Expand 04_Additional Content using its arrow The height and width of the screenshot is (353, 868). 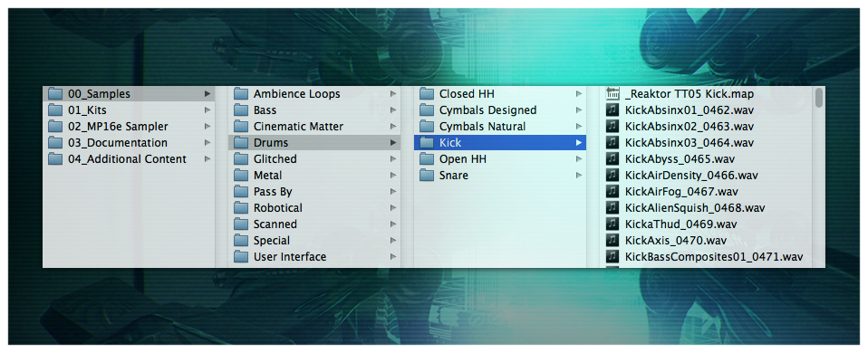tap(207, 159)
